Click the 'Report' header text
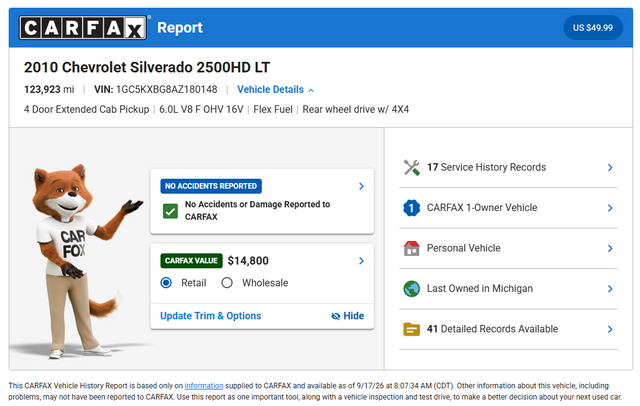The width and height of the screenshot is (640, 406). [x=180, y=28]
